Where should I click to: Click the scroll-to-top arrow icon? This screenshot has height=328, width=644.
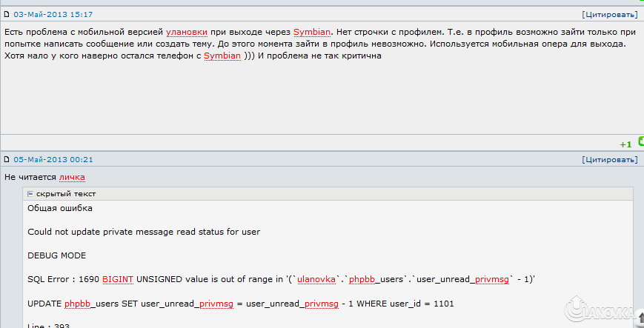pyautogui.click(x=640, y=316)
